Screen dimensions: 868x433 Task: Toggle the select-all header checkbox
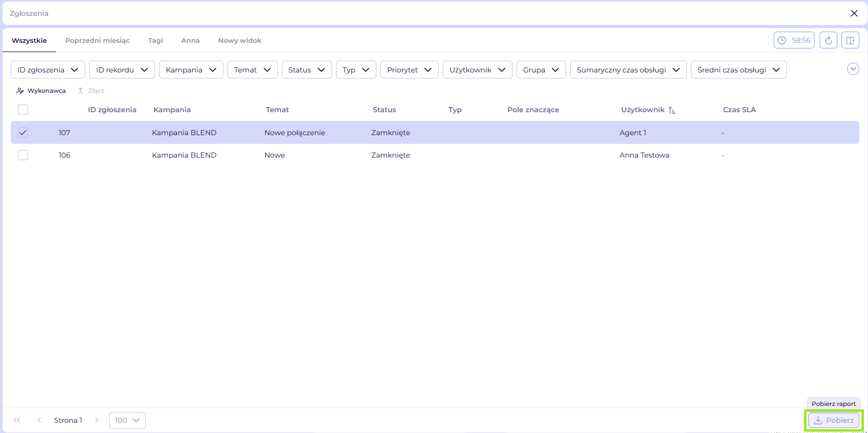(23, 110)
